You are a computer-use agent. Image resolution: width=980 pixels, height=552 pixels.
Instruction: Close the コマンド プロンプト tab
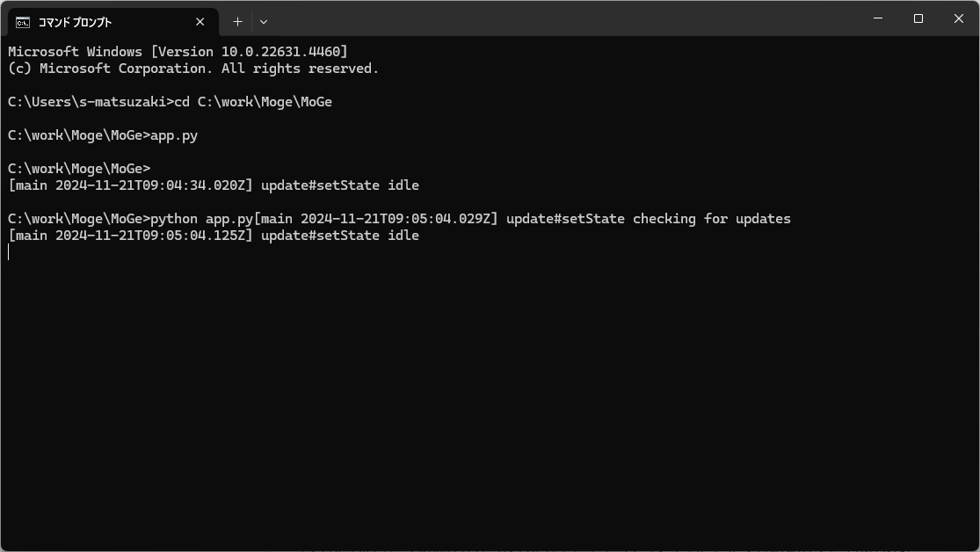point(200,22)
